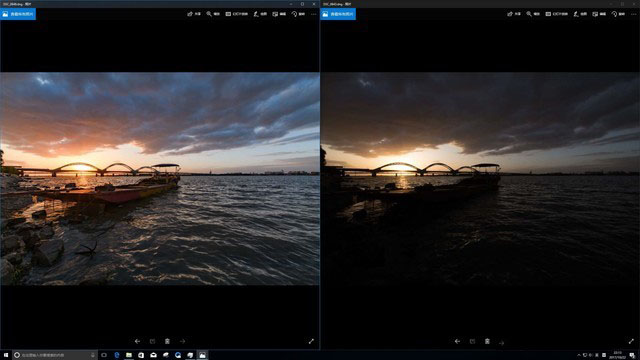The image size is (640, 360).
Task: Expand hidden system tray icons chevron
Action: click(579, 355)
